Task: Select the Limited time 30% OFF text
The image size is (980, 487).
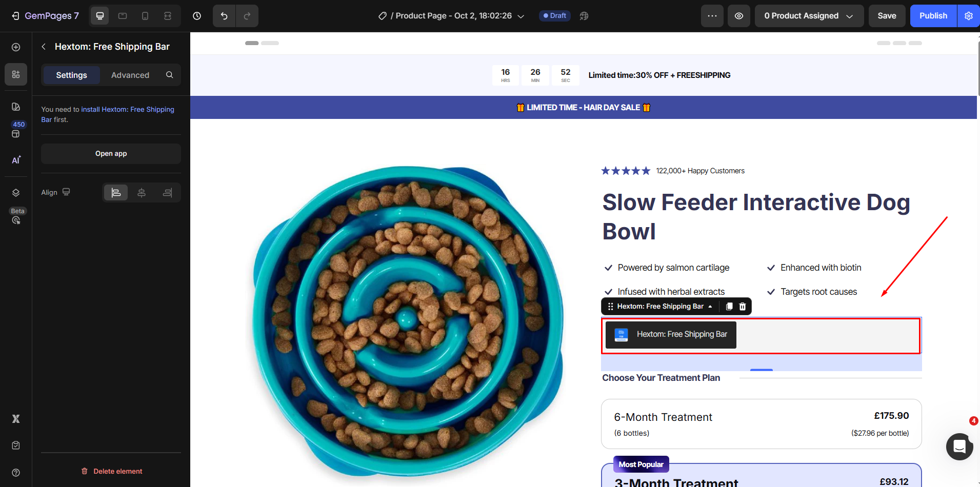Action: click(659, 75)
